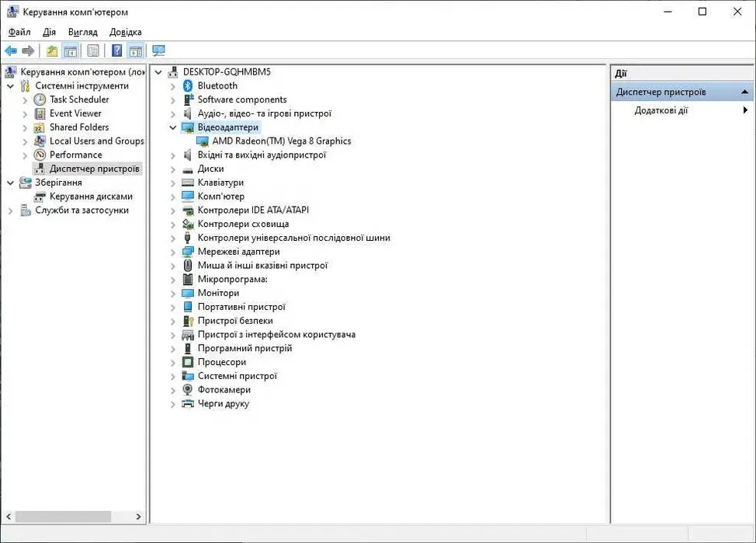This screenshot has width=756, height=543.
Task: Click the monitor scan hardware toolbar icon
Action: click(158, 50)
